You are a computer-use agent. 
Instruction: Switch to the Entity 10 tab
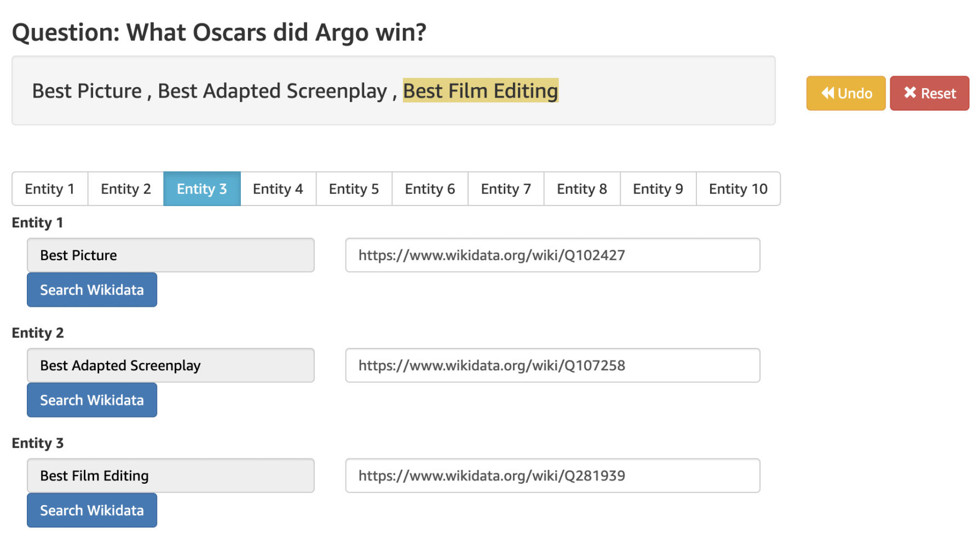[x=738, y=189]
